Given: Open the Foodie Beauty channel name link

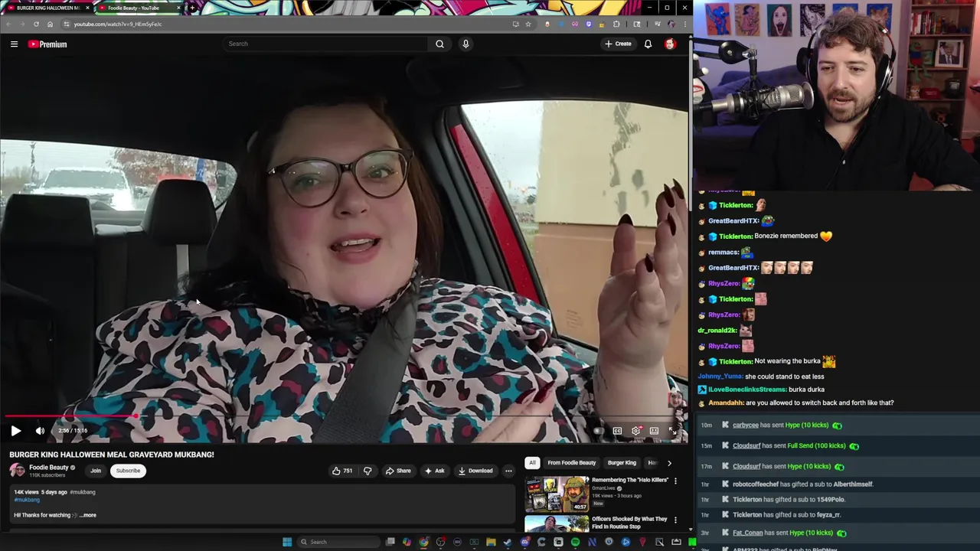Looking at the screenshot, I should tap(49, 468).
